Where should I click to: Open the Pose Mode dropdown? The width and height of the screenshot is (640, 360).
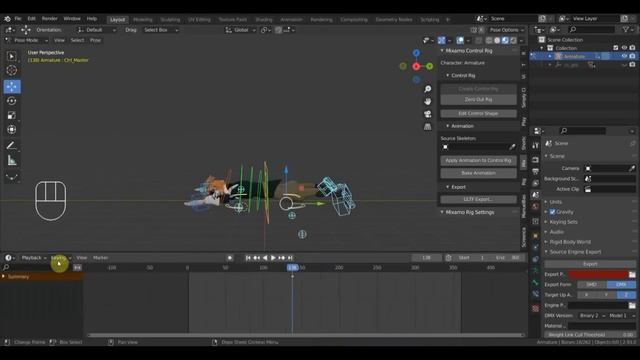click(27, 40)
